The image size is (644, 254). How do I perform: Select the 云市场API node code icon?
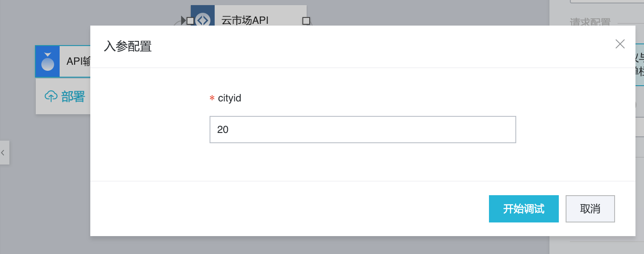[203, 20]
